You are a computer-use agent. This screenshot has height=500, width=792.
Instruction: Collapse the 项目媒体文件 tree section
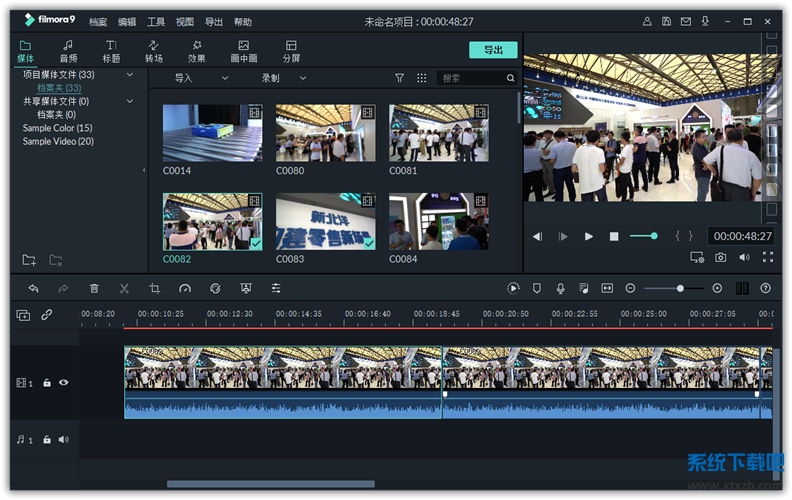pyautogui.click(x=130, y=74)
